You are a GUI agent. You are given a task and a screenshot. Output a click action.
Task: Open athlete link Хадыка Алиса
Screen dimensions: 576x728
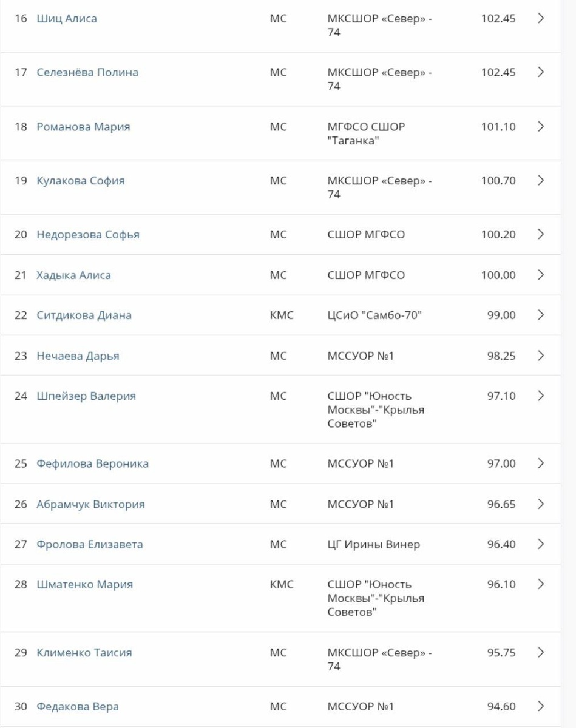point(73,275)
